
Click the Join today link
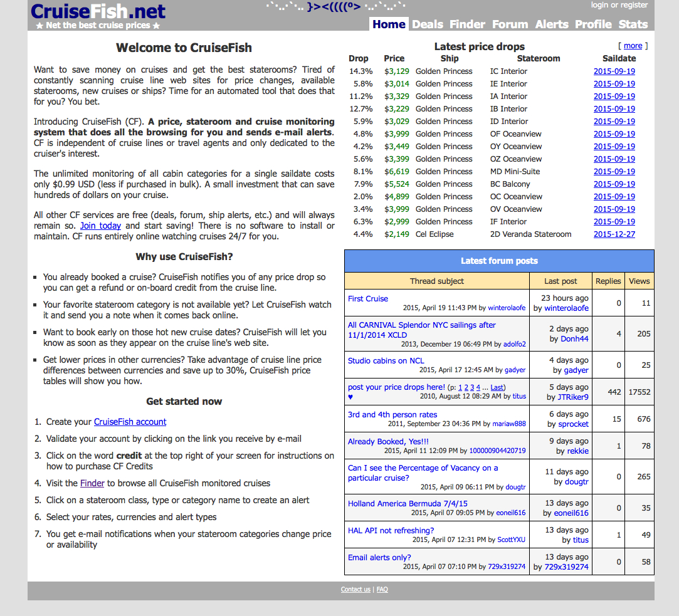tap(100, 226)
